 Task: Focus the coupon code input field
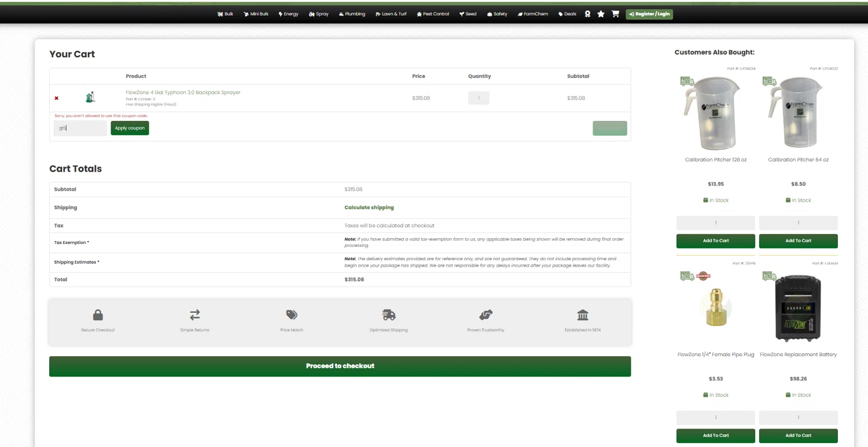(x=80, y=128)
